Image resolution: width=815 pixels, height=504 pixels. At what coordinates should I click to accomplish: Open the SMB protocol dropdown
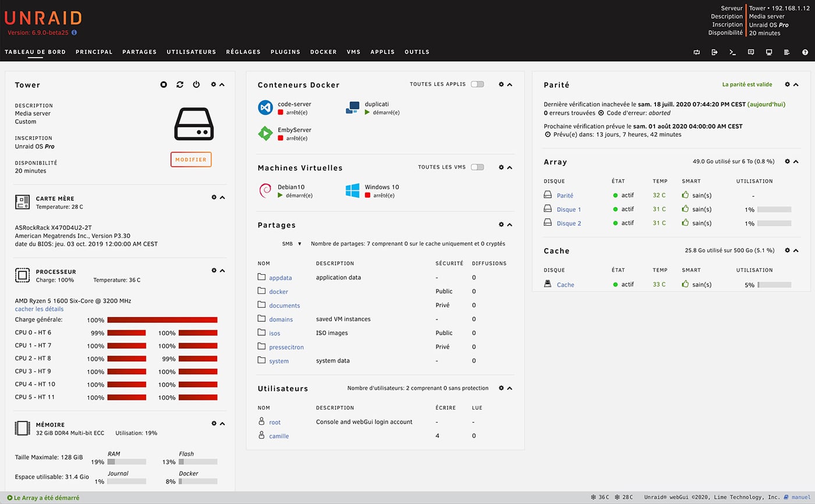click(292, 244)
